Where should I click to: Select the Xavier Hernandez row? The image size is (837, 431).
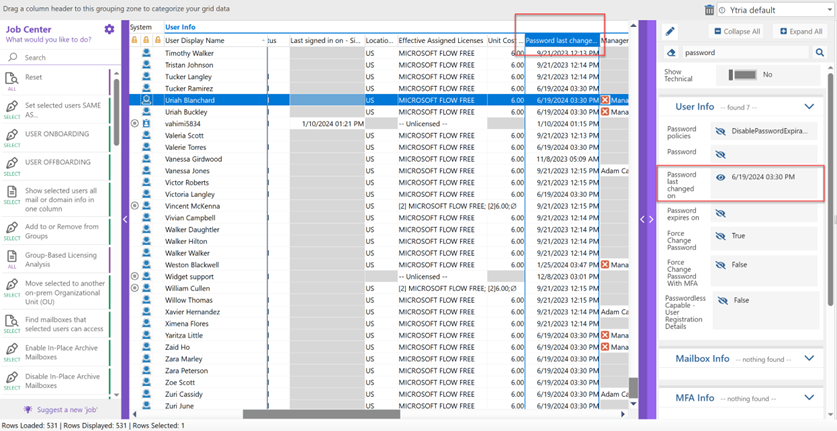[x=379, y=312]
